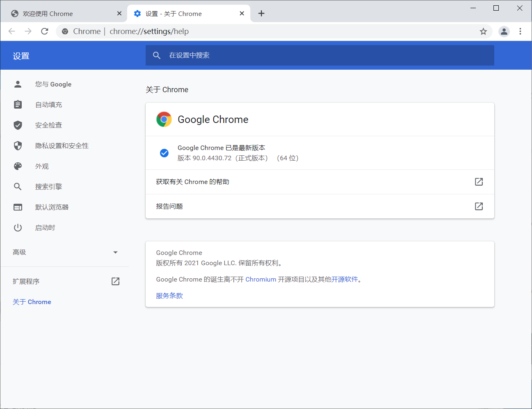Open a new tab with plus button

(261, 14)
